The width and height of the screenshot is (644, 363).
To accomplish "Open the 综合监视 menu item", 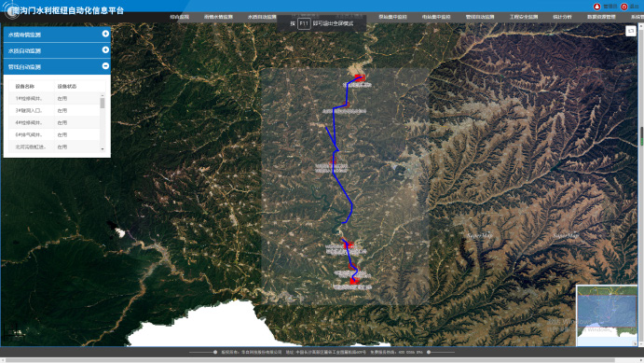I will click(x=180, y=17).
